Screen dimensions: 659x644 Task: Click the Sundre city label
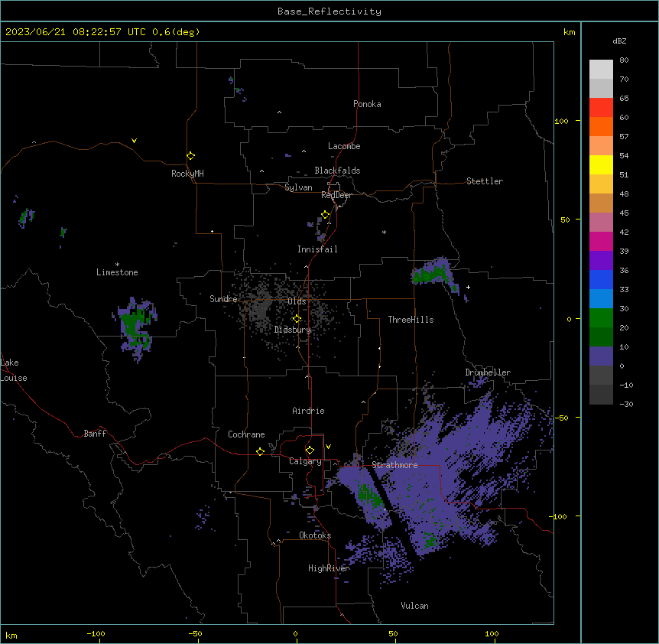[223, 299]
